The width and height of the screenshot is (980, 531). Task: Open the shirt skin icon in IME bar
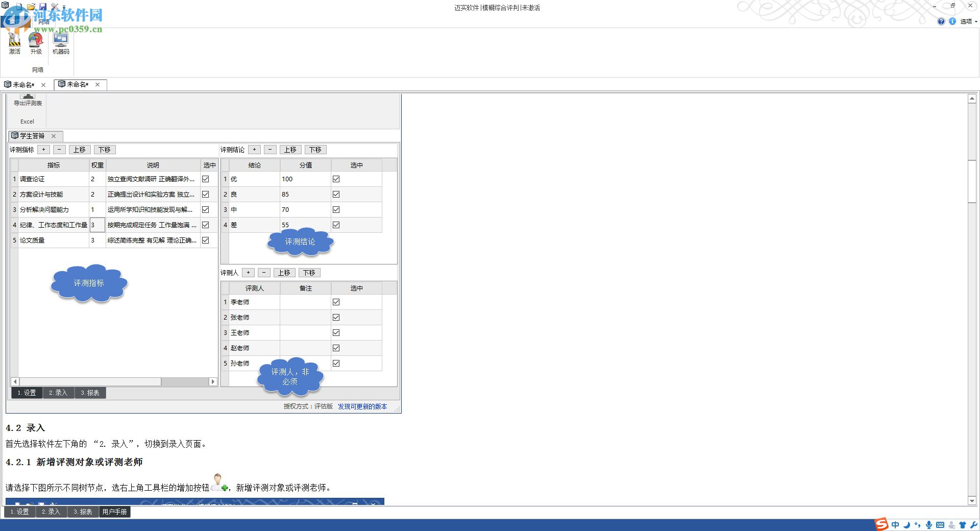(963, 525)
